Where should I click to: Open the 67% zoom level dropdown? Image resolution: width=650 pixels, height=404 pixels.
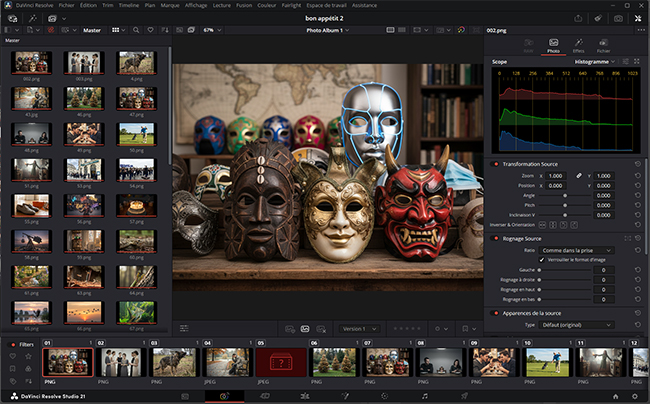click(212, 30)
